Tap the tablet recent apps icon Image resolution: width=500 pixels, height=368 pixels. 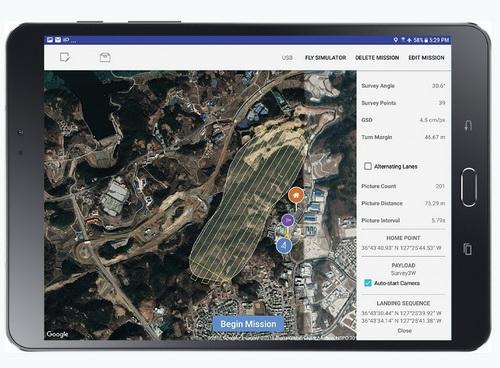pos(468,249)
